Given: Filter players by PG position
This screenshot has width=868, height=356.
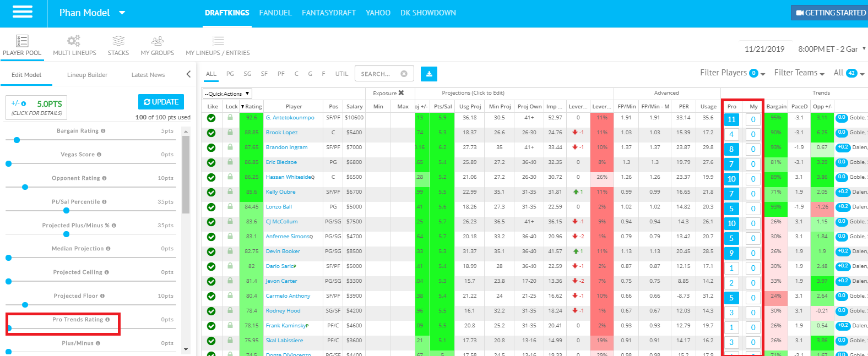Looking at the screenshot, I should [x=230, y=74].
